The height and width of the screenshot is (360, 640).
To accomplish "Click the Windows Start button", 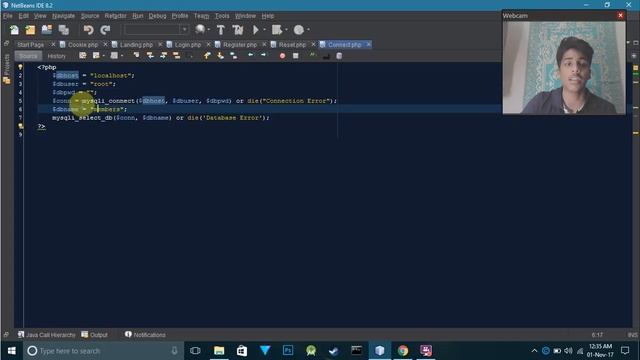I will click(x=11, y=351).
